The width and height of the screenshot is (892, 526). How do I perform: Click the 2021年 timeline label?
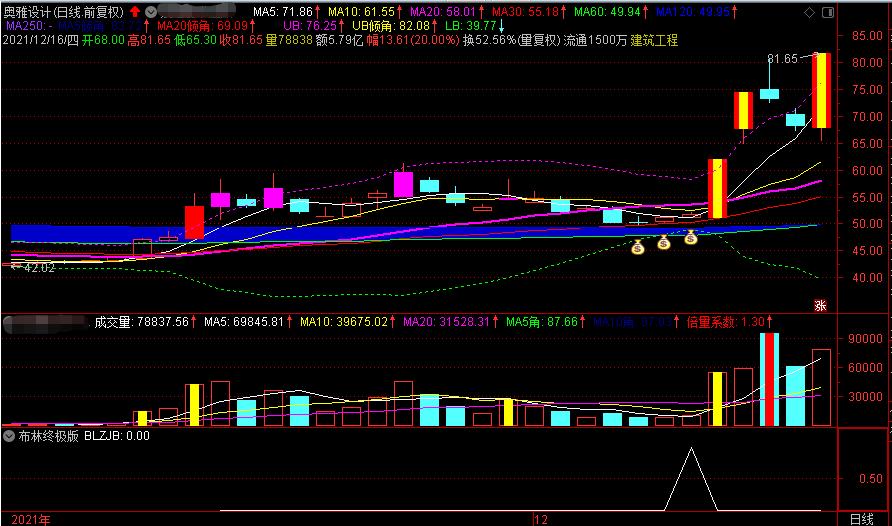(31, 519)
